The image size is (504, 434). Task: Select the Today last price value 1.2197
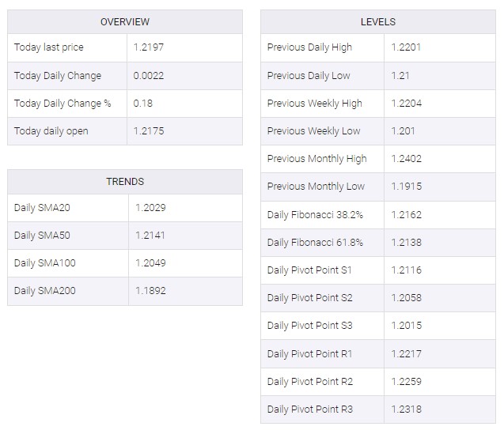pyautogui.click(x=149, y=47)
